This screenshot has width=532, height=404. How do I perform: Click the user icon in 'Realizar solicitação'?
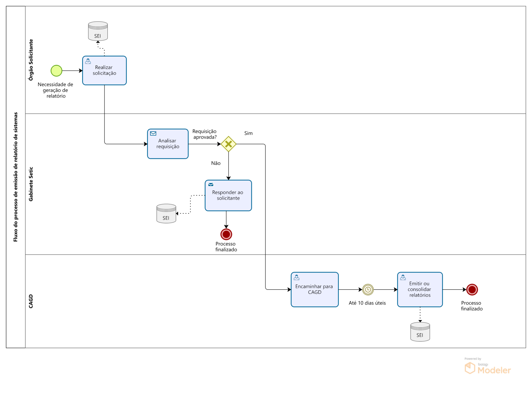tap(88, 61)
